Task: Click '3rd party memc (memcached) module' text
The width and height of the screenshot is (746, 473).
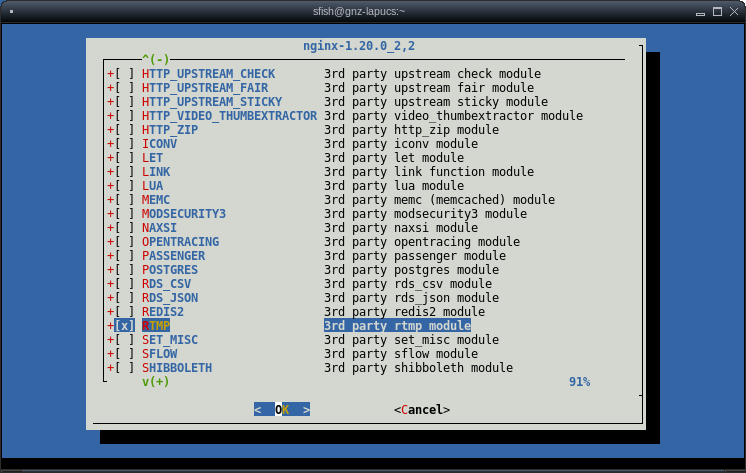Action: pyautogui.click(x=439, y=200)
